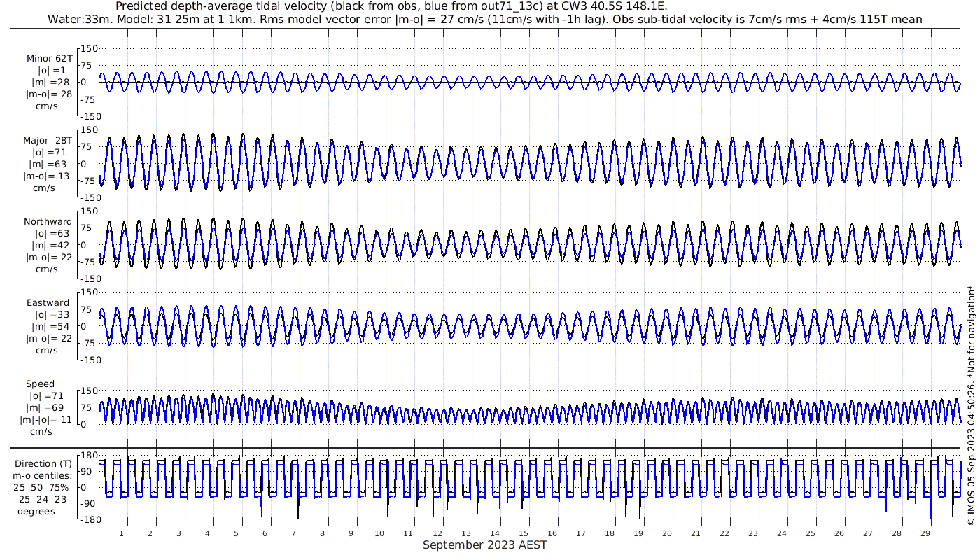The height and width of the screenshot is (560, 980).
Task: Click the x-axis day label '20'
Action: coord(666,533)
